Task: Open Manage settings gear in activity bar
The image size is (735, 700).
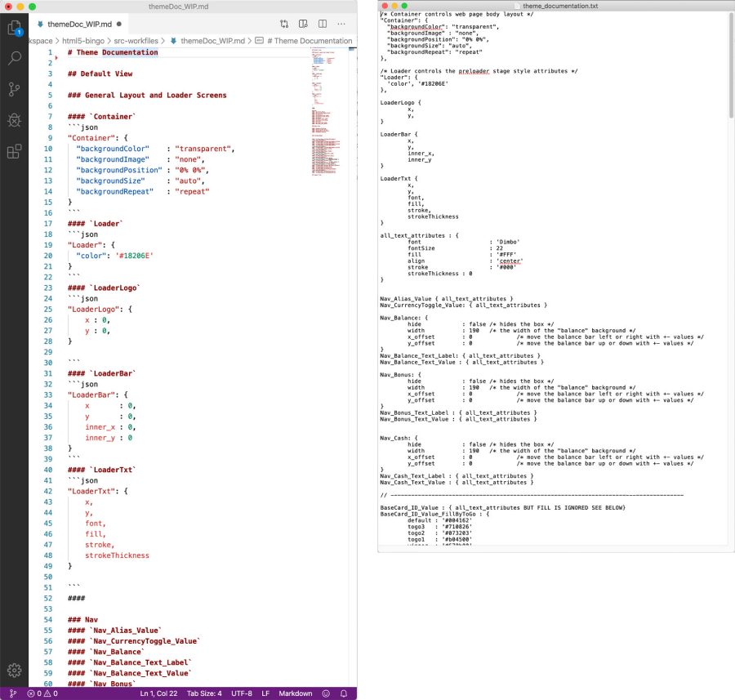Action: 15,670
